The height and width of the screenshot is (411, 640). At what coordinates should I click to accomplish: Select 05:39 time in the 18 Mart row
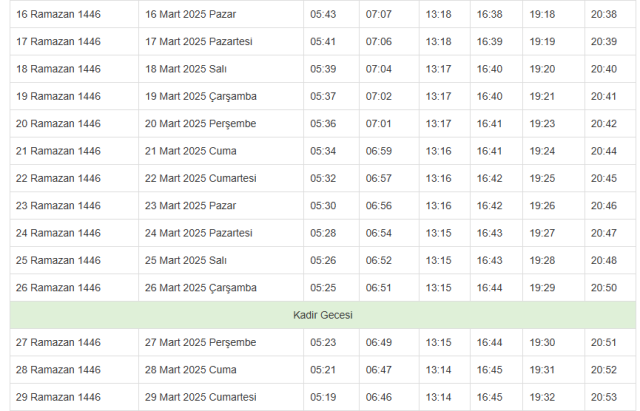[323, 69]
